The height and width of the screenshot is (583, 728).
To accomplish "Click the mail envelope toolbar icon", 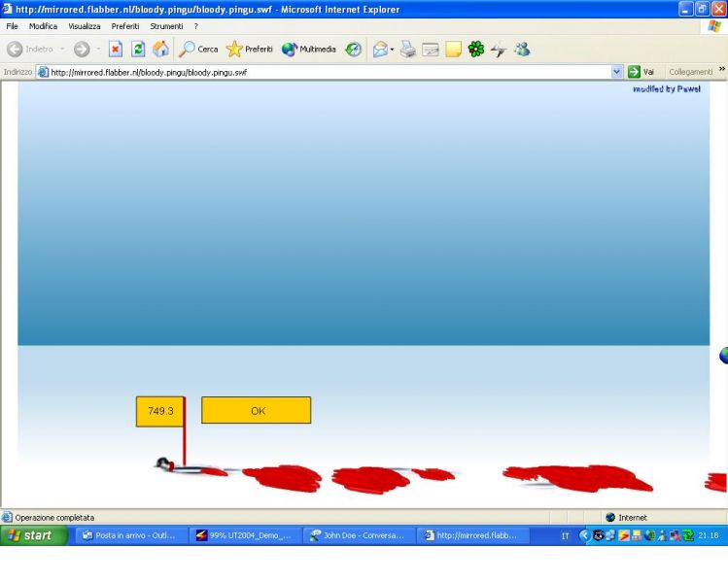I will point(380,50).
